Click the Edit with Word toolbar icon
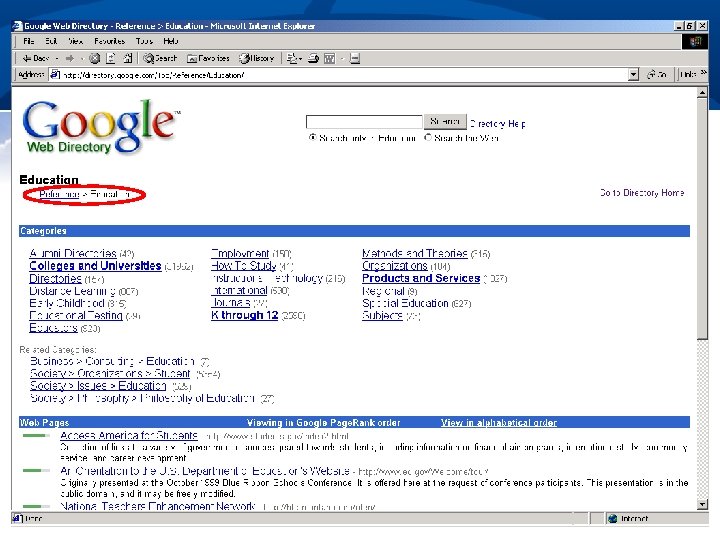Viewport: 720px width, 540px height. tap(329, 58)
